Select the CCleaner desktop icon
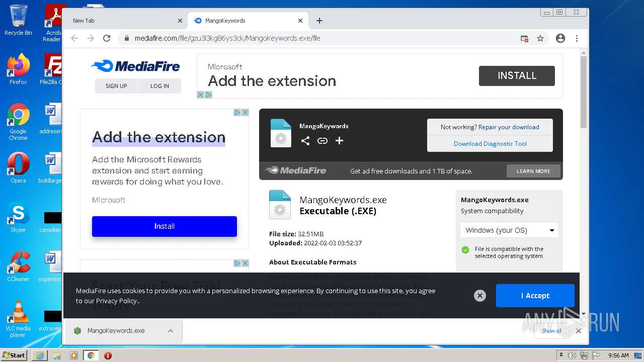Viewport: 644px width, 362px height. [18, 266]
